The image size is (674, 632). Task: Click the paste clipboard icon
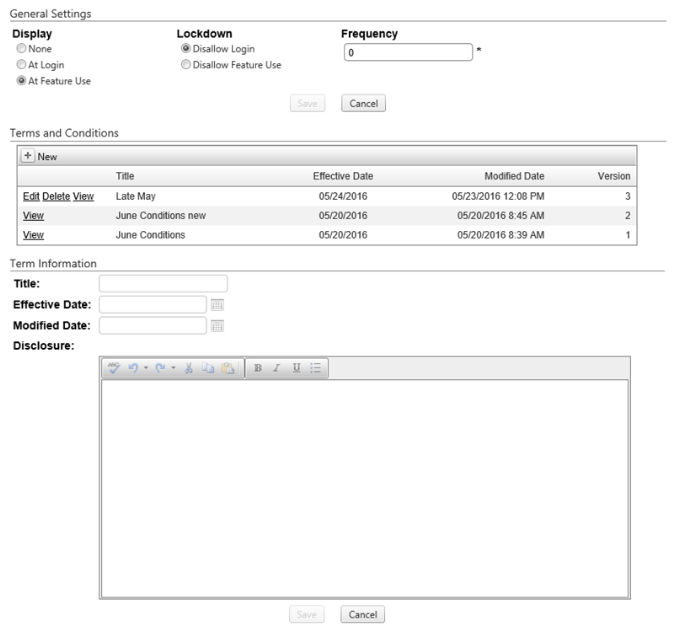[x=227, y=368]
